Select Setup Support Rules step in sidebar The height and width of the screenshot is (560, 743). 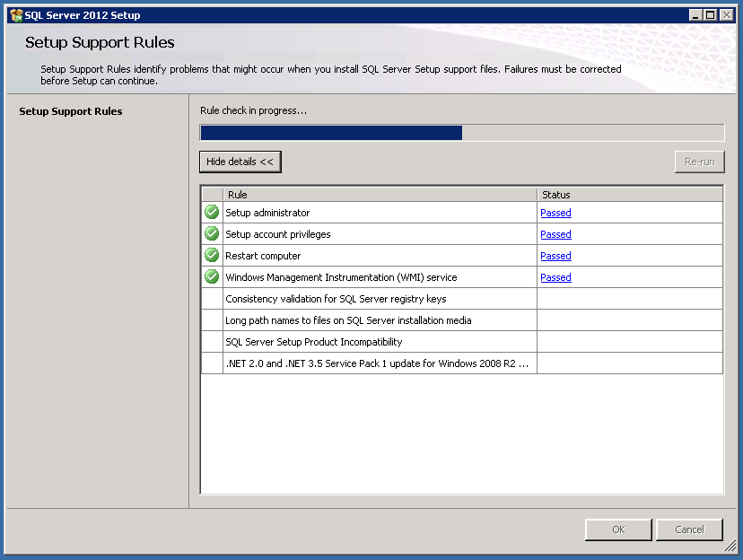coord(71,111)
